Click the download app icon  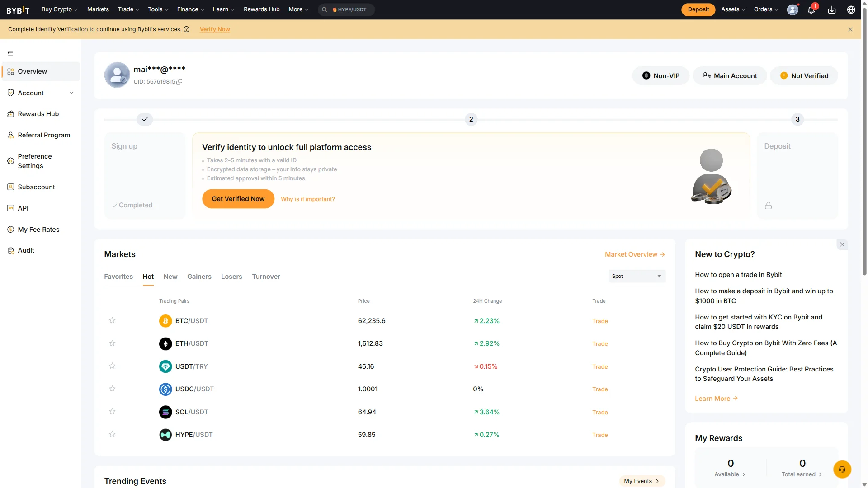[x=832, y=9]
